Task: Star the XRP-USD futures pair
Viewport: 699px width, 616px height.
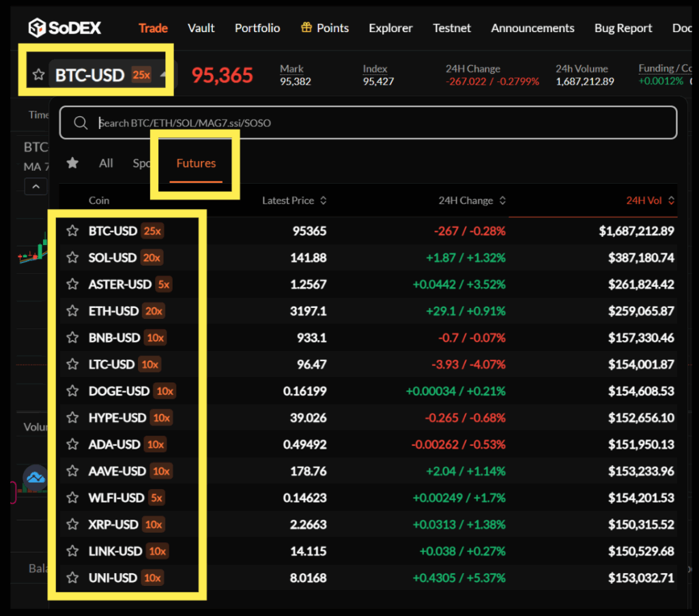Action: click(x=72, y=524)
